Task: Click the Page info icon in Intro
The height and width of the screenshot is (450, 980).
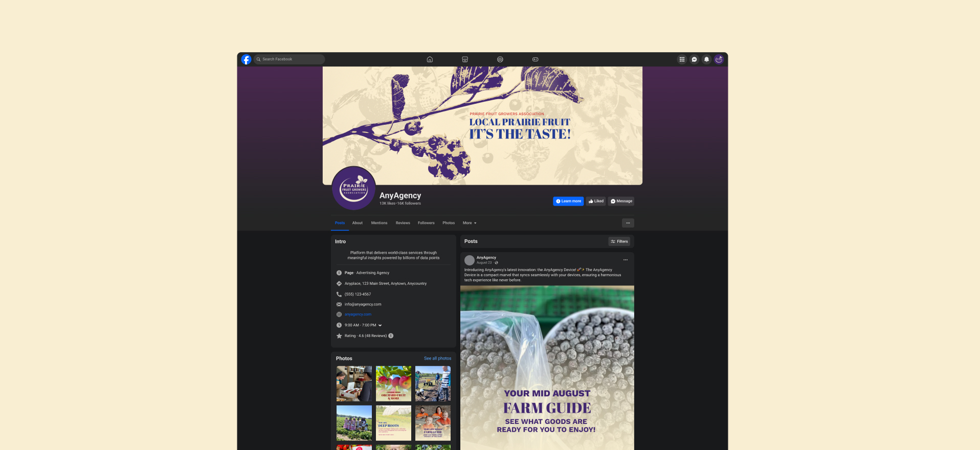Action: (339, 273)
